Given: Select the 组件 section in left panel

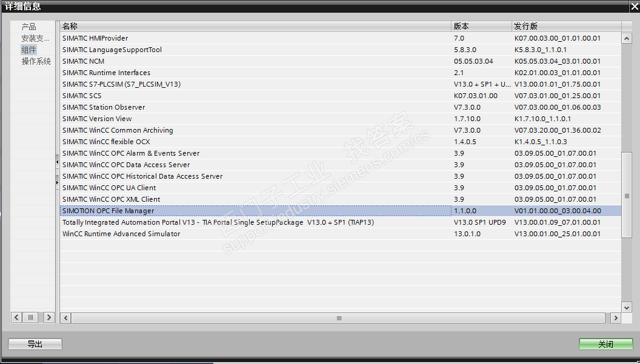Looking at the screenshot, I should (28, 50).
